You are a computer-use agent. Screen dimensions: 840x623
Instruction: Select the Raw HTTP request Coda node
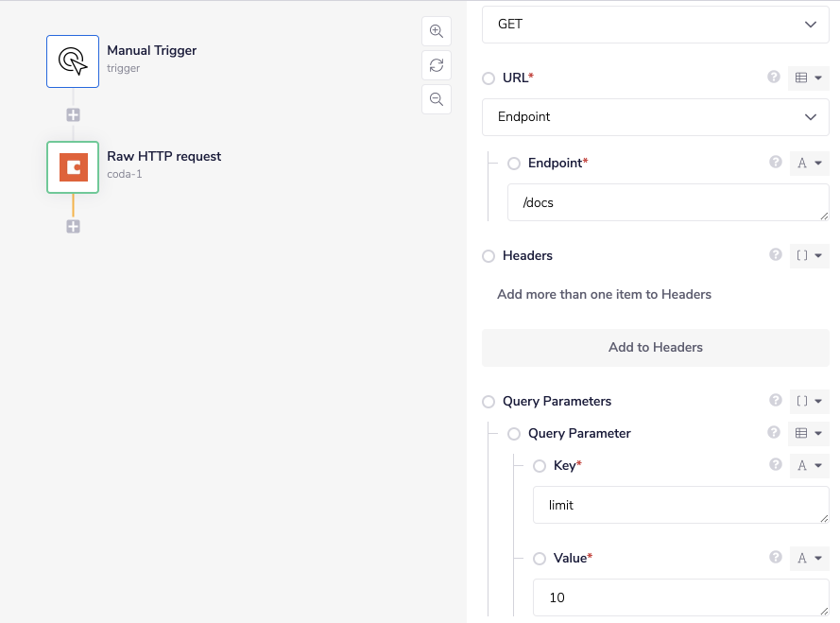73,167
